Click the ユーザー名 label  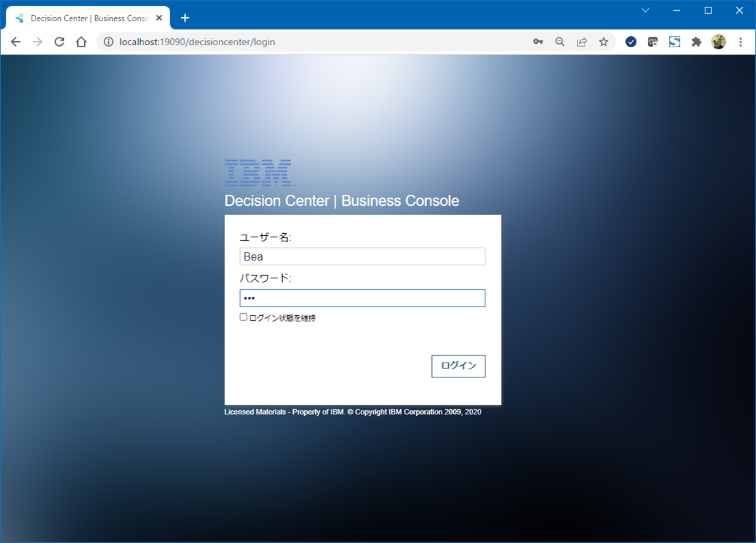tap(266, 237)
